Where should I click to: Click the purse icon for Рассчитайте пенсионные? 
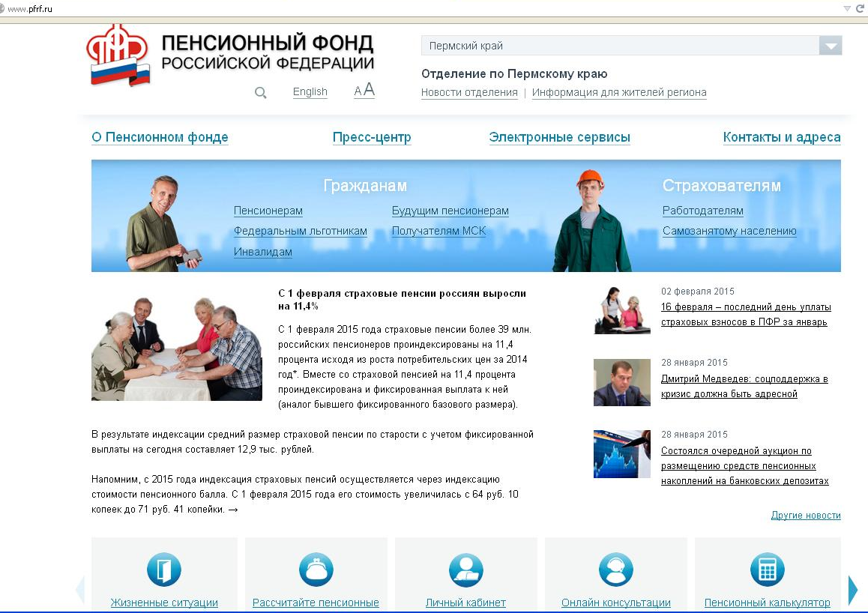click(316, 570)
